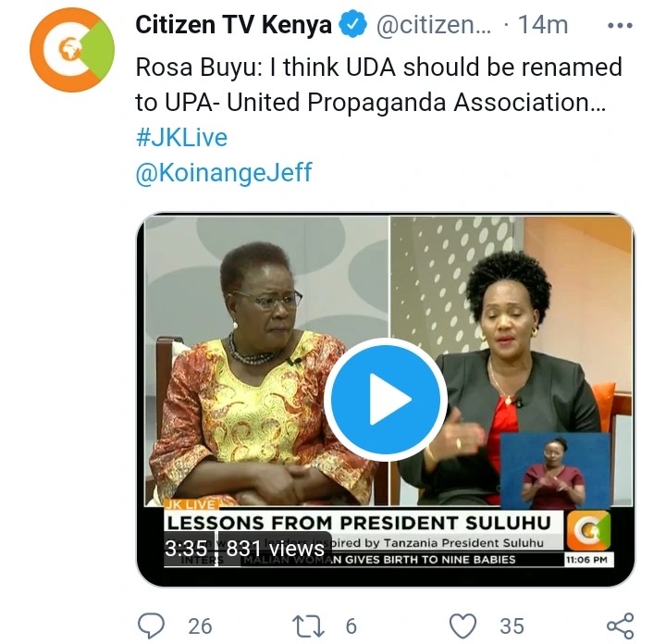The image size is (666, 644).
Task: Play the JK Live video
Action: [385, 400]
